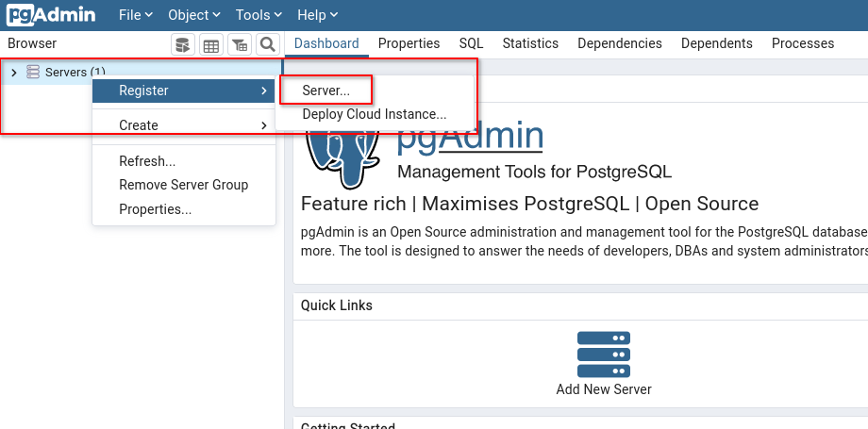Open the Create submenu
Viewport: 868px width, 429px height.
(x=184, y=125)
